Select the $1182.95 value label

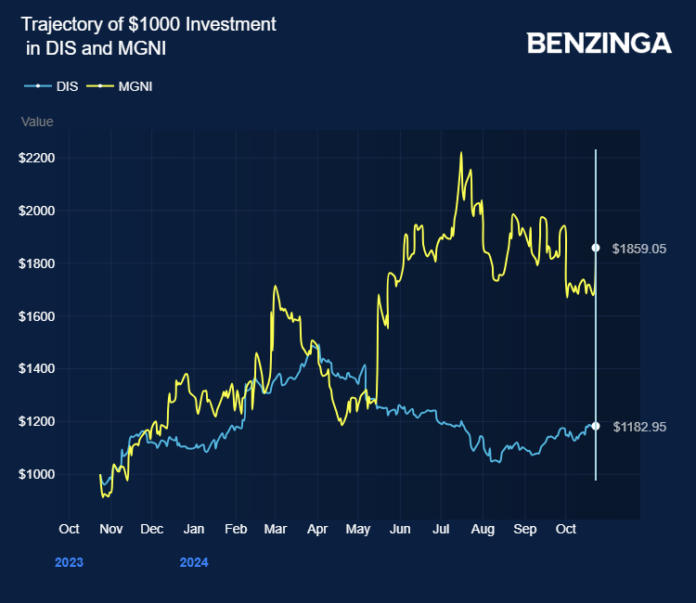pyautogui.click(x=637, y=426)
